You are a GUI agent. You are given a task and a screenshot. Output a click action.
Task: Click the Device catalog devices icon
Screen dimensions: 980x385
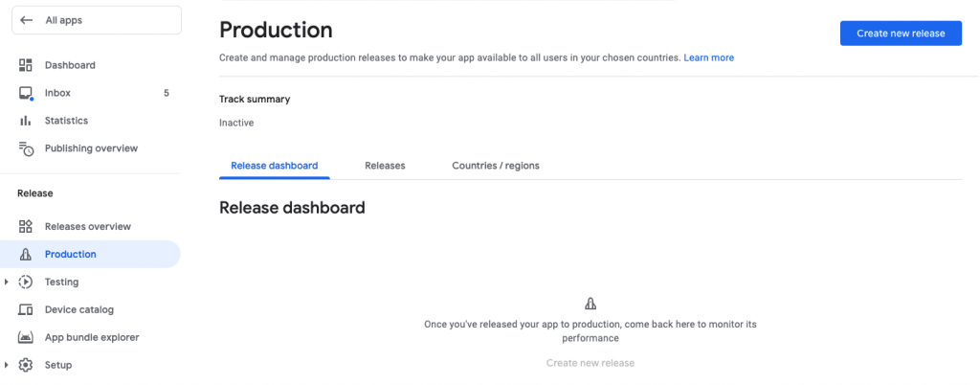[26, 310]
